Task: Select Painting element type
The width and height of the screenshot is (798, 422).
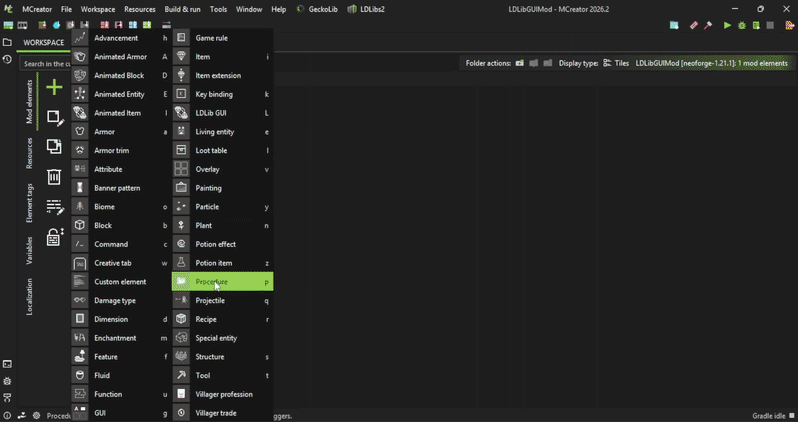Action: 222,188
